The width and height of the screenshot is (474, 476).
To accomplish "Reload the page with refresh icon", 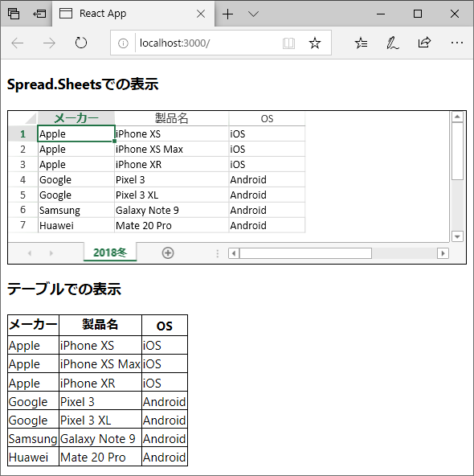I will pyautogui.click(x=80, y=43).
